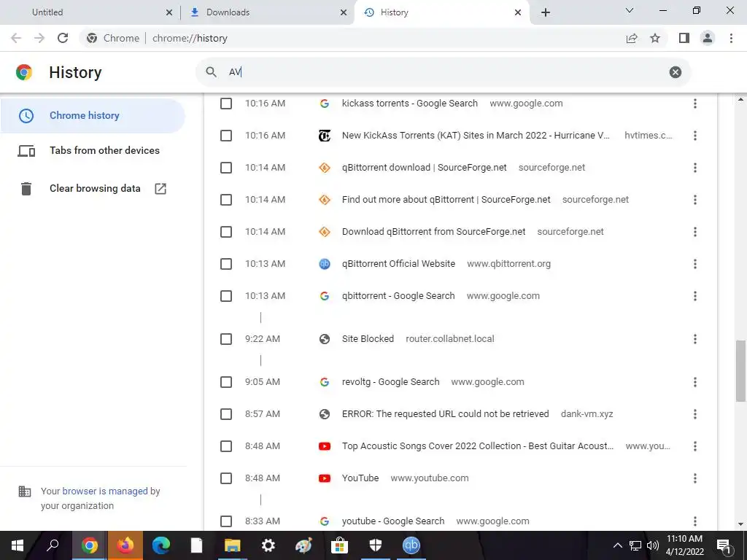
Task: Launch Microsoft Edge from the taskbar
Action: point(161,545)
